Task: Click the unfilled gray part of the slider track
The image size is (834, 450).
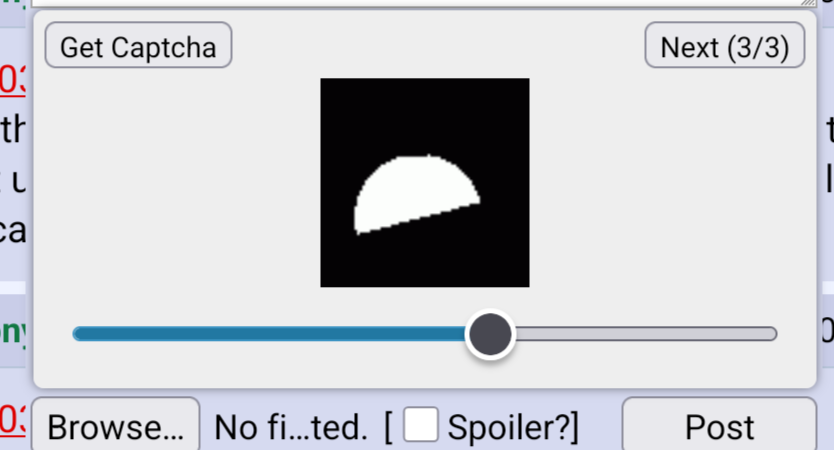Action: (646, 334)
